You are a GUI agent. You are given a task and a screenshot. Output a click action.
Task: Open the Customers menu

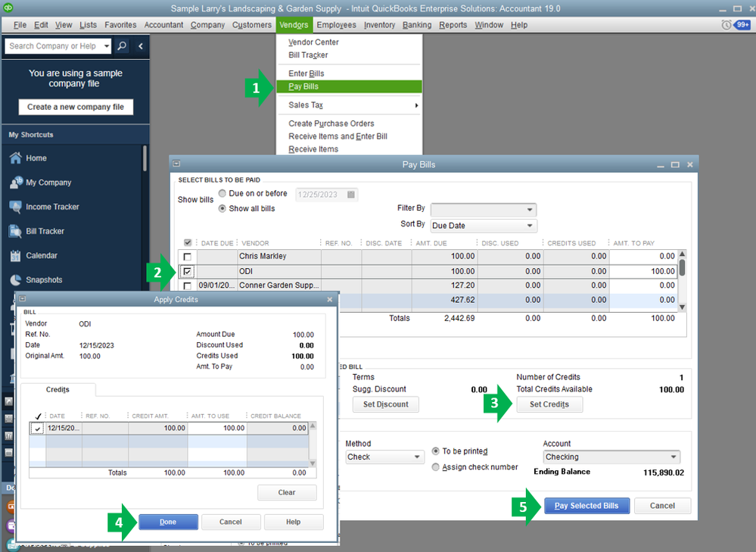pyautogui.click(x=252, y=24)
